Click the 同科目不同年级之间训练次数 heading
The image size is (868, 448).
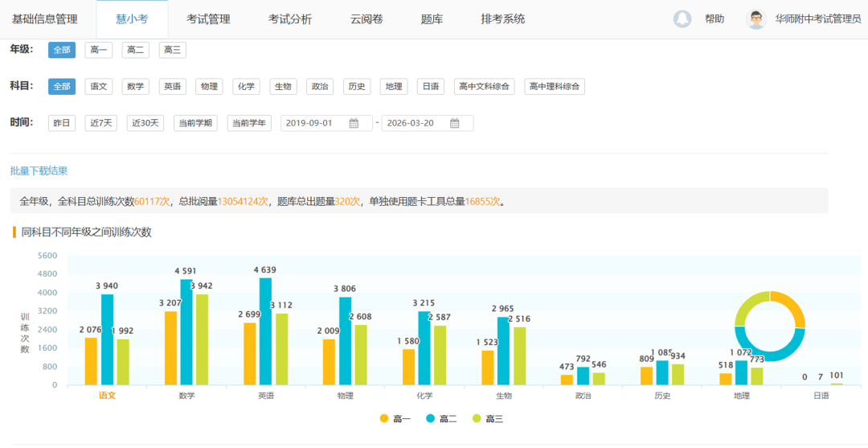86,232
